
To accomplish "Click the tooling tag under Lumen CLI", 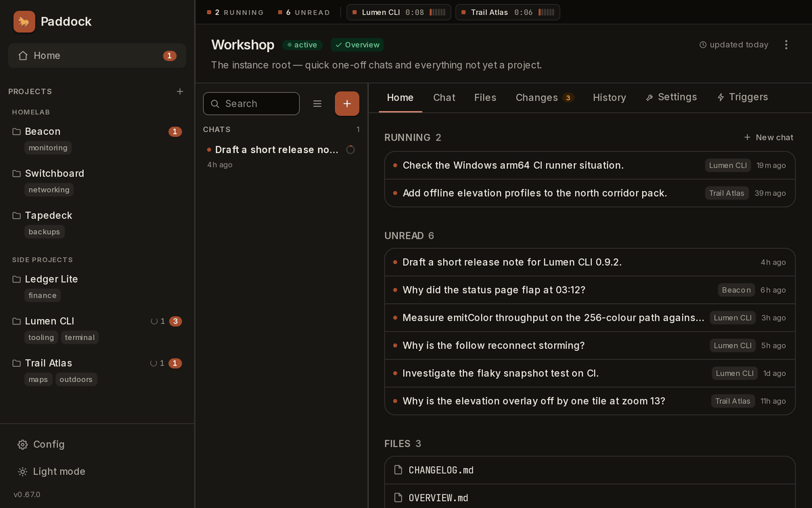I will [41, 337].
